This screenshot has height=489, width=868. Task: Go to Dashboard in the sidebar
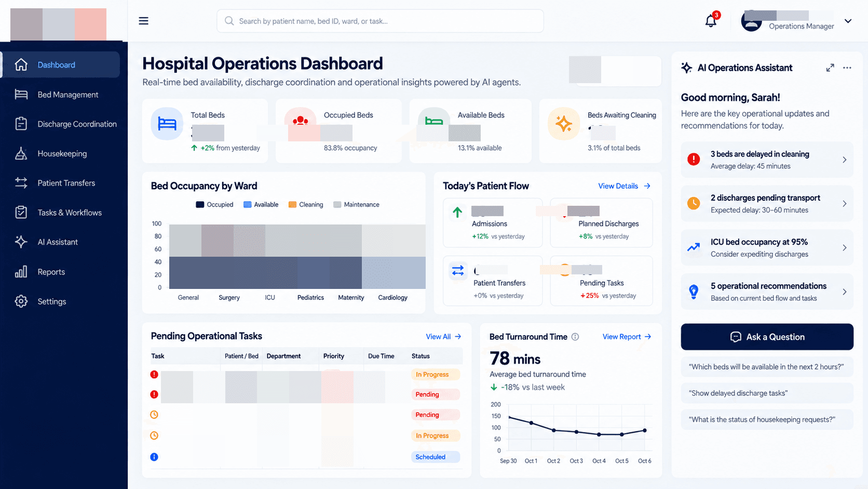click(x=61, y=65)
